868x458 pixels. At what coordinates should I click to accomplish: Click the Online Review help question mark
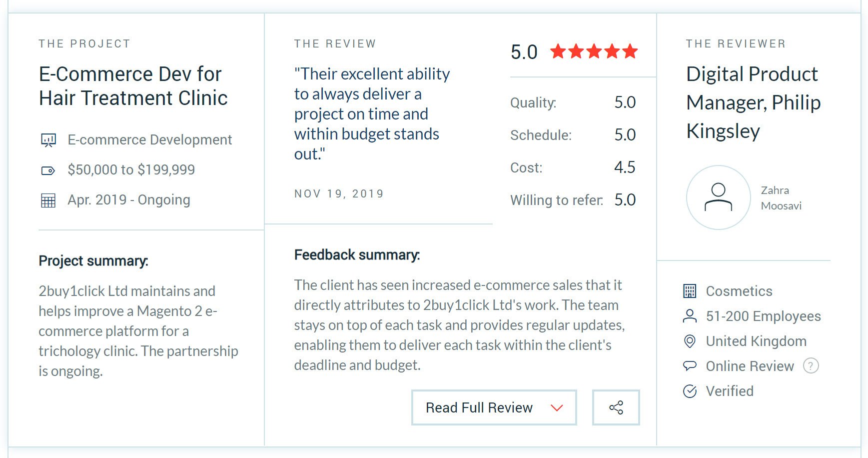pos(811,366)
